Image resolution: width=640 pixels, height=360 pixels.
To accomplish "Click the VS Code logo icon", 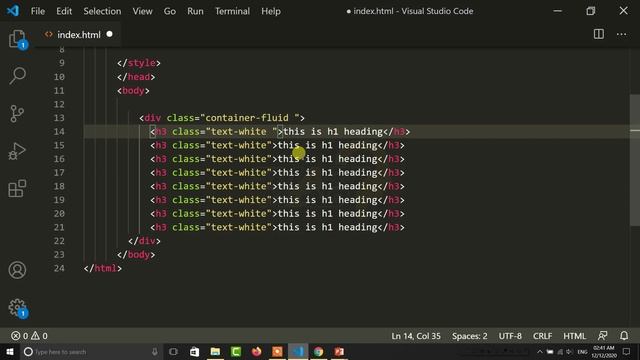I will (13, 11).
